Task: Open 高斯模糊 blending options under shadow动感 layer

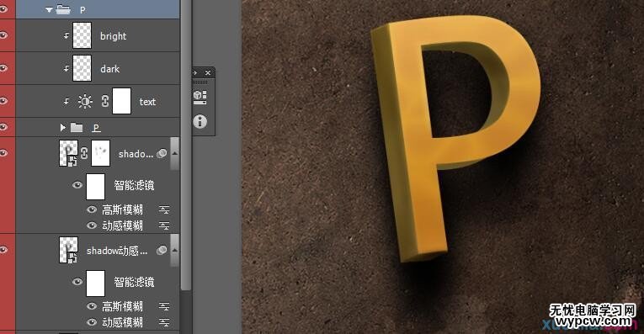Action: (164, 306)
